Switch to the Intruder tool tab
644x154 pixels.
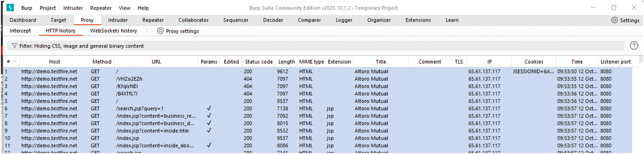(117, 20)
